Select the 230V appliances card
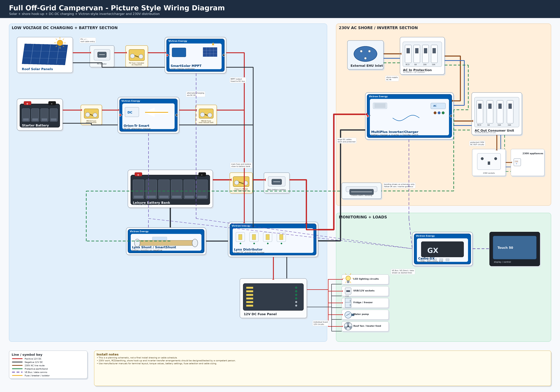Viewport: 560px width, 392px height. coord(528,163)
